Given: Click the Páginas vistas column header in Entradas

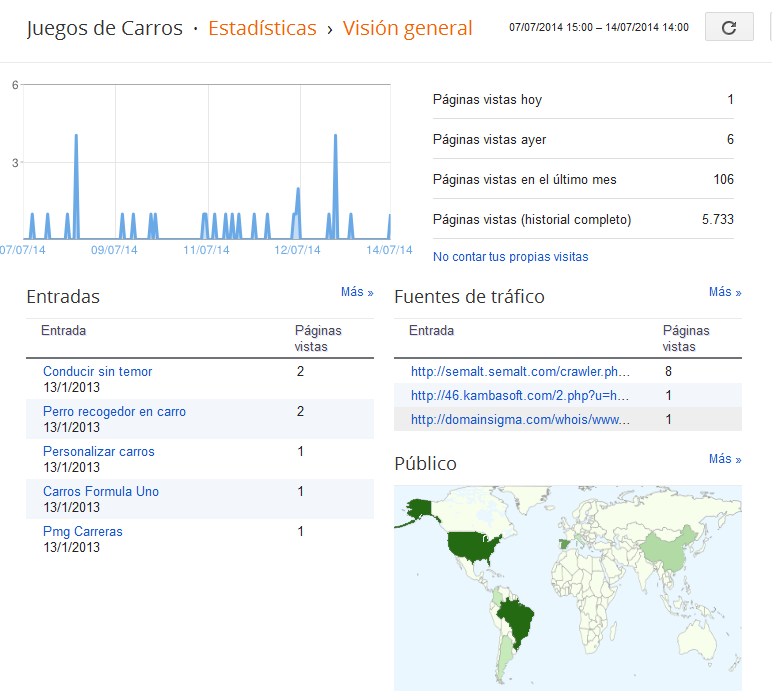Looking at the screenshot, I should click(x=318, y=338).
